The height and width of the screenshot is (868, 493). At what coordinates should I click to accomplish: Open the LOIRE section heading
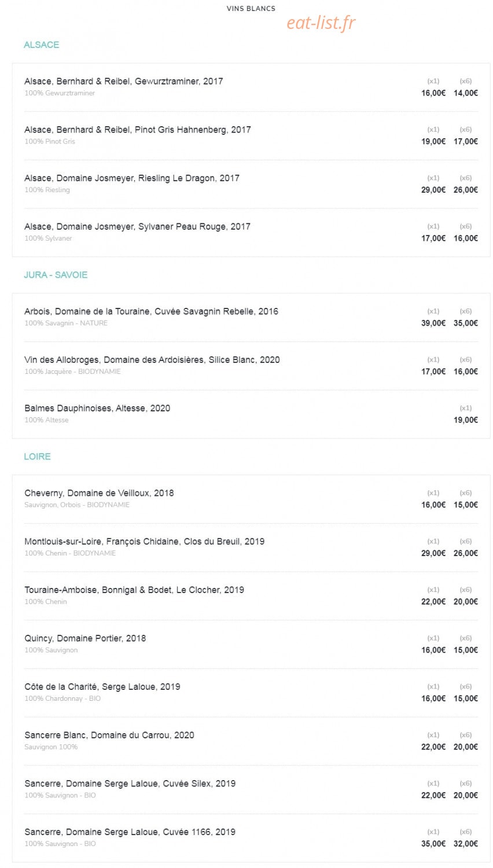click(37, 457)
